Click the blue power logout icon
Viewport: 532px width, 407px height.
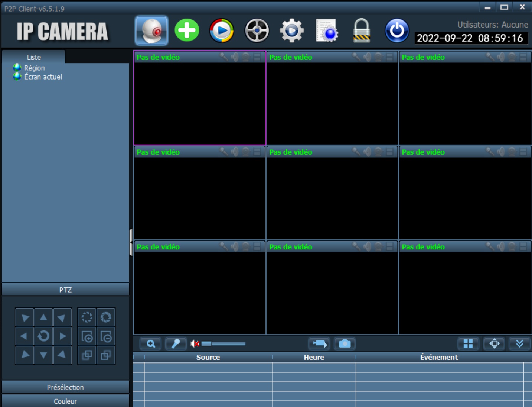(397, 30)
